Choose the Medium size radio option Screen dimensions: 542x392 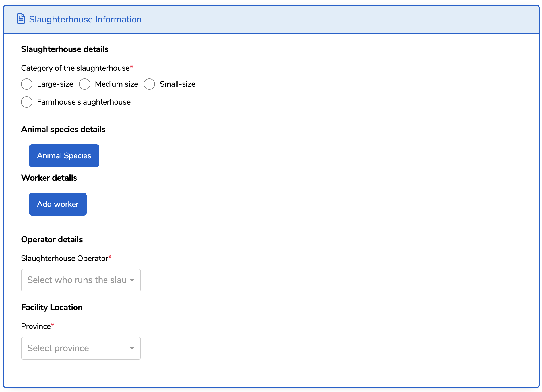[x=85, y=84]
